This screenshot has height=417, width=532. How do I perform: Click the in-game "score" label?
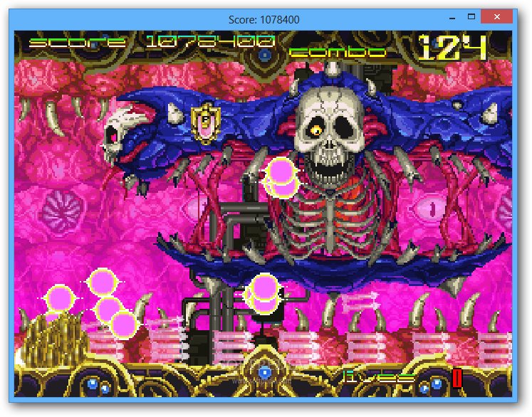click(78, 42)
